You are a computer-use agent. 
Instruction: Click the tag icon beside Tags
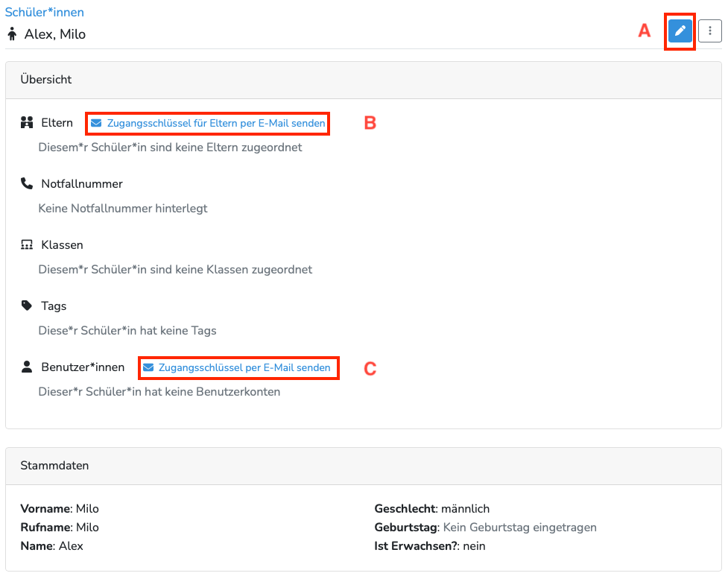tap(28, 306)
